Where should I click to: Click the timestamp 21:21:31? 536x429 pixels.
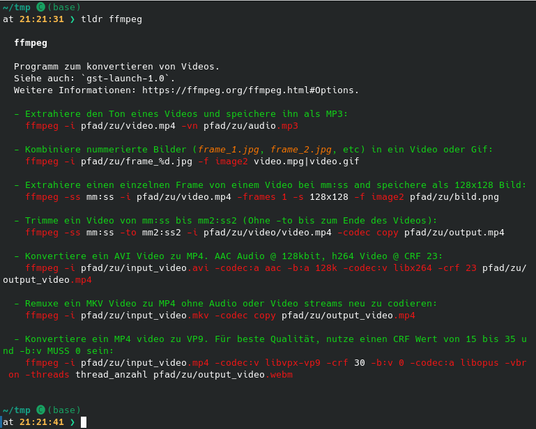click(42, 19)
